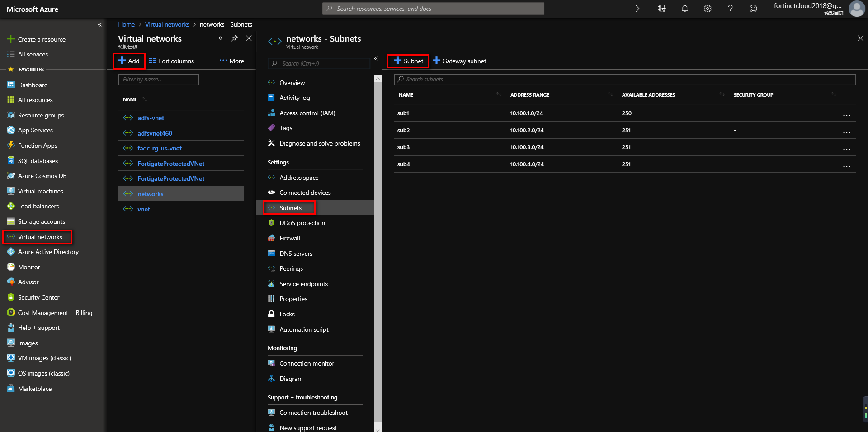Open Security Center from the sidebar
Viewport: 868px width, 432px height.
tap(38, 297)
